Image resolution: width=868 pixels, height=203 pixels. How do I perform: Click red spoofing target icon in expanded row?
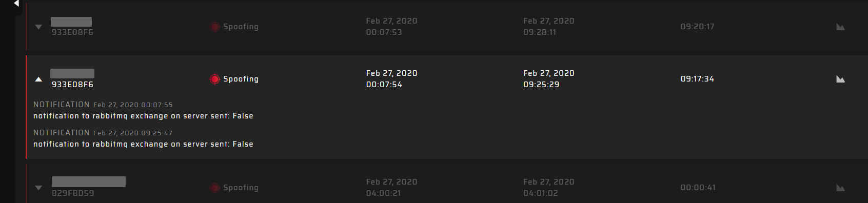click(215, 79)
